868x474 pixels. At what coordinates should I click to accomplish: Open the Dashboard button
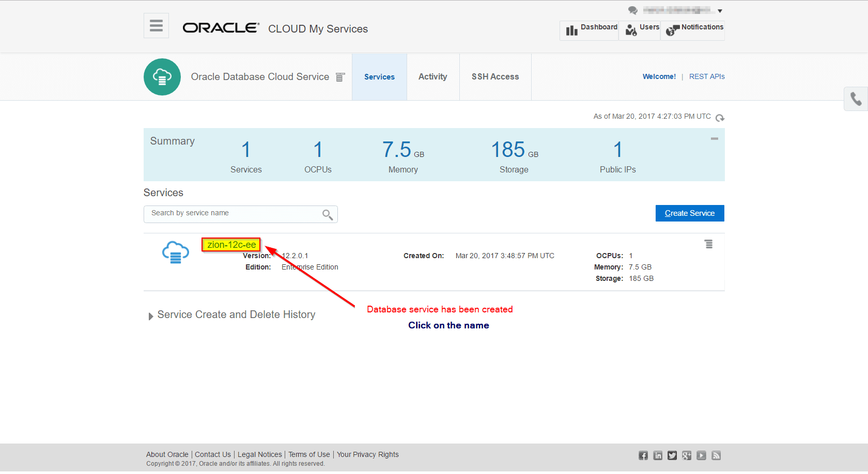589,30
